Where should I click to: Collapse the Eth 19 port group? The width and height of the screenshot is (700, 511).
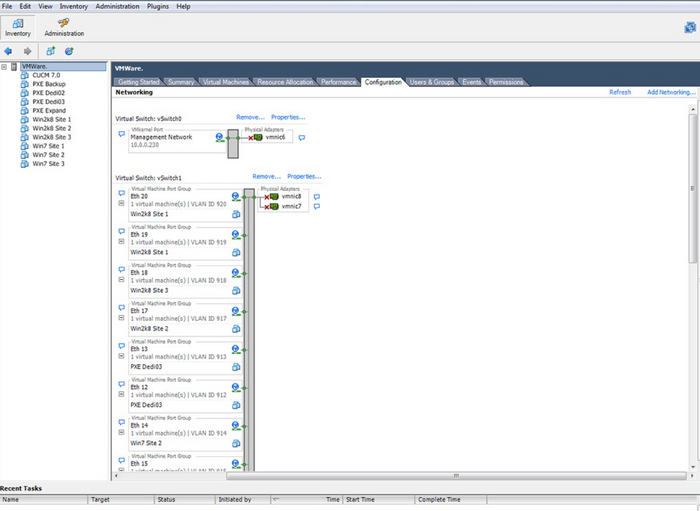pyautogui.click(x=122, y=241)
